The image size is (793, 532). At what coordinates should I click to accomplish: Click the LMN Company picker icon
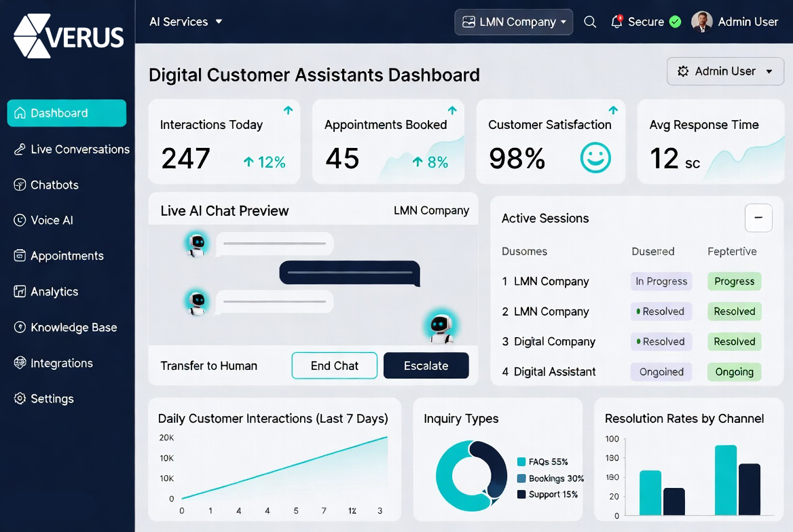[x=469, y=22]
